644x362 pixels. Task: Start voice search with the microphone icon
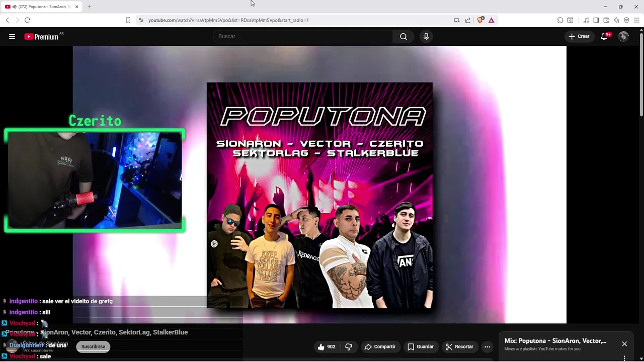pos(426,36)
